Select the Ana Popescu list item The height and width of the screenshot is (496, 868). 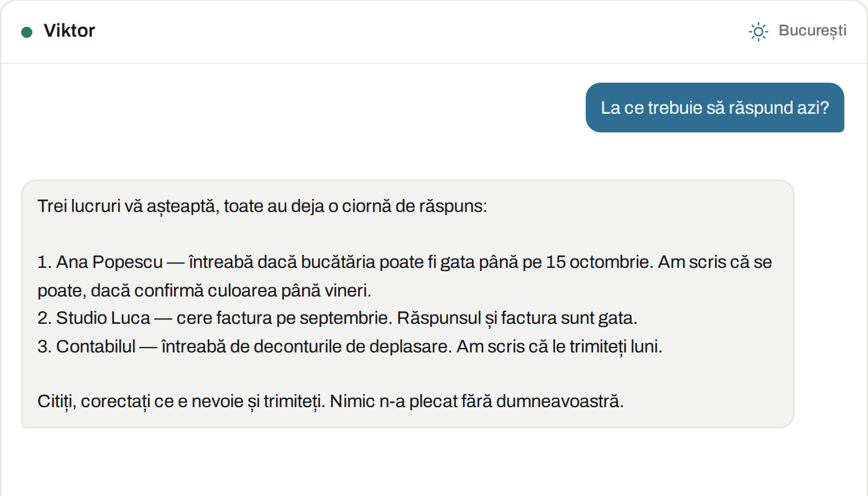click(405, 276)
